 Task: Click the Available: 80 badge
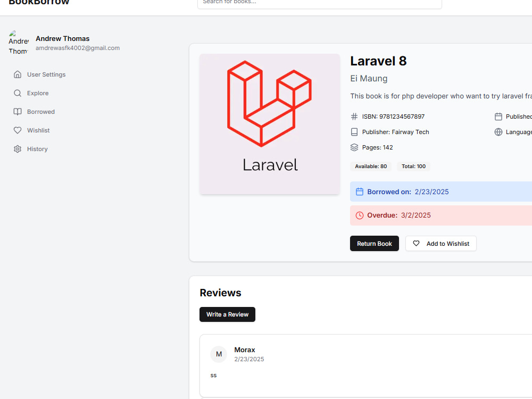tap(371, 166)
